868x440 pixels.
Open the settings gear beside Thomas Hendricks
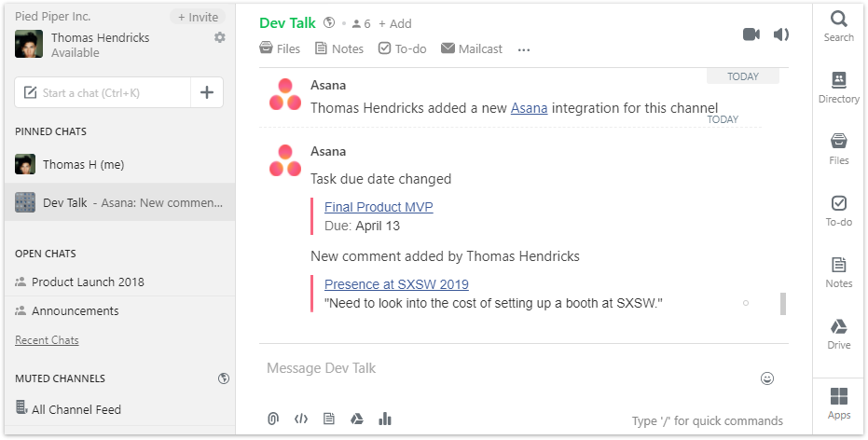(220, 37)
